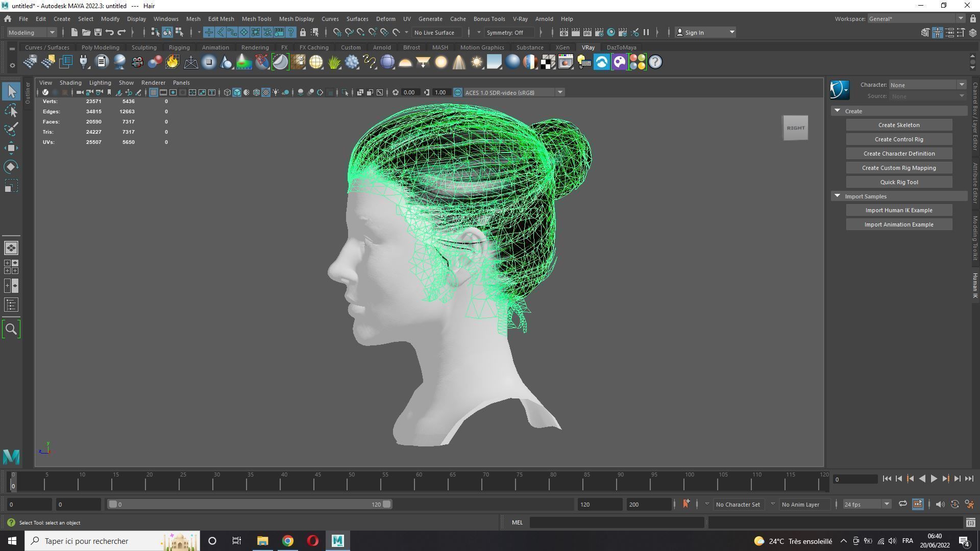This screenshot has height=551, width=980.
Task: Click the Play Forward button
Action: 934,479
